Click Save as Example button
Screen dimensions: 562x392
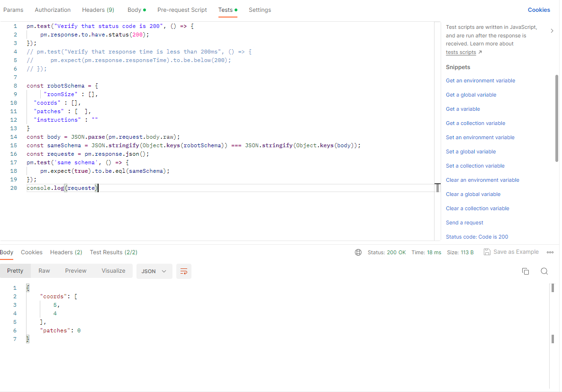coord(511,252)
